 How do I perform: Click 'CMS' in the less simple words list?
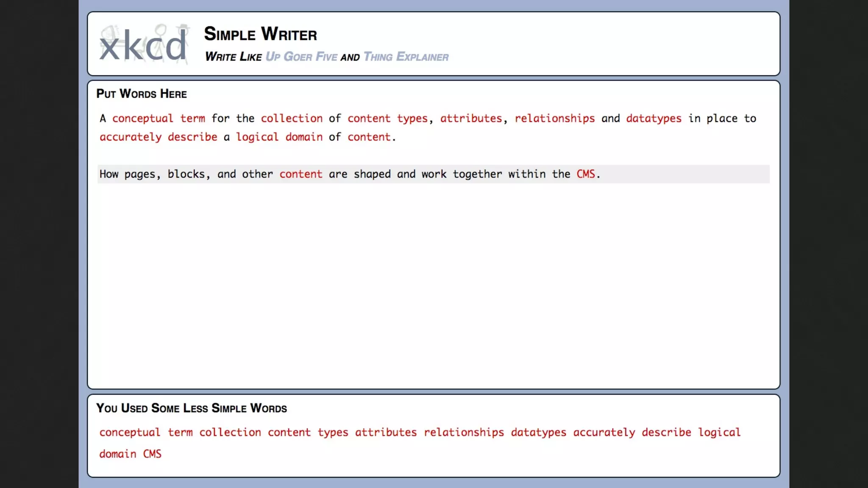coord(152,454)
